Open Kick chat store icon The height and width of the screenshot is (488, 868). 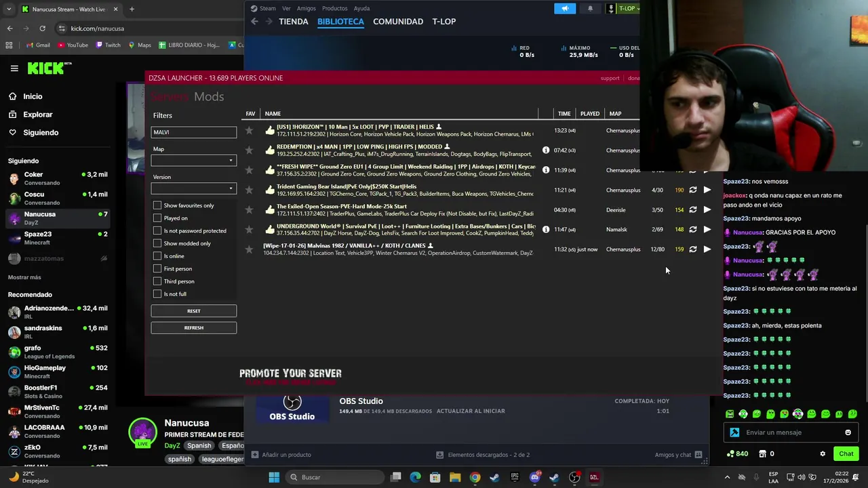(x=762, y=453)
